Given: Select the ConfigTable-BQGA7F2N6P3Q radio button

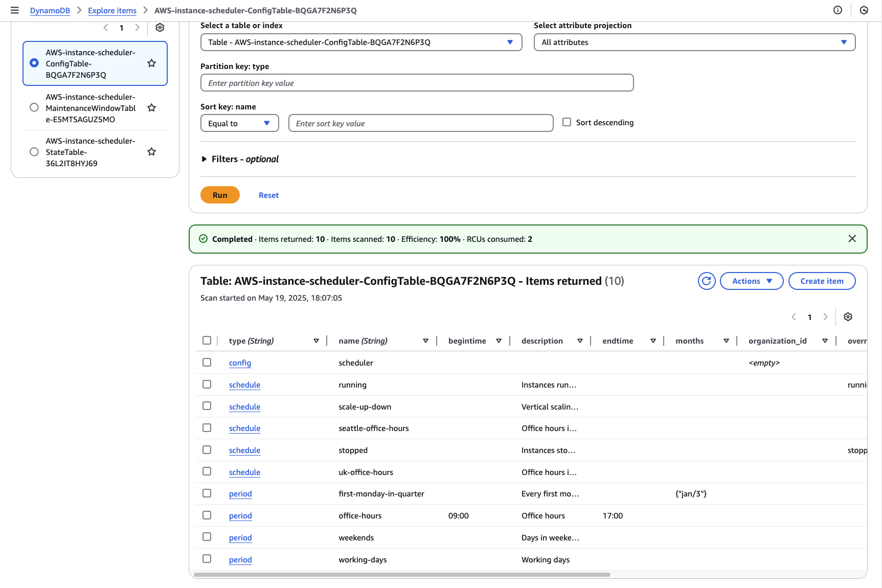Looking at the screenshot, I should [x=34, y=63].
